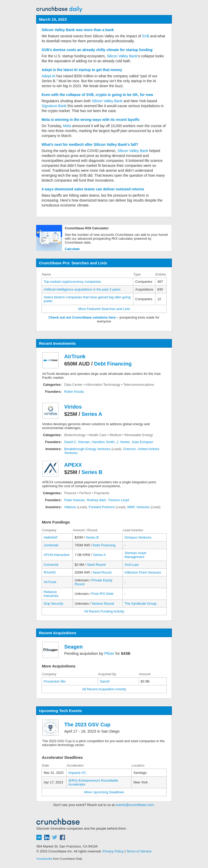Image resolution: width=208 pixels, height=868 pixels.
Task: Email events@crunchbase.com link
Action: 134,805
